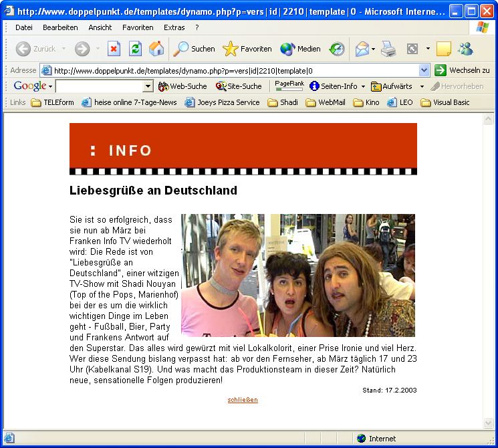
Task: Click the vertical scrollbar down arrow
Action: pyautogui.click(x=489, y=423)
